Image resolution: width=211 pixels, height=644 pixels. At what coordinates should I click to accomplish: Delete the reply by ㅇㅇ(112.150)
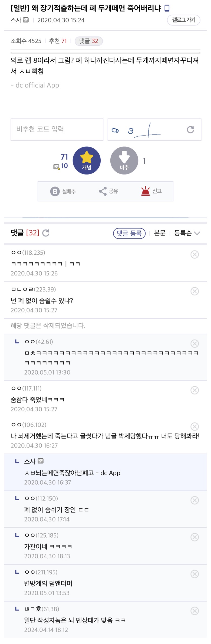[194, 500]
